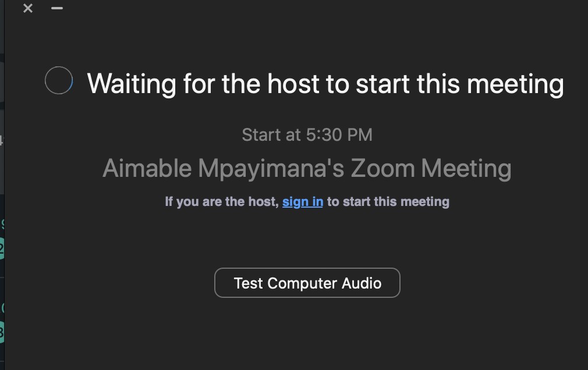This screenshot has height=370, width=588.
Task: Click the upper teal badge at left edge
Action: point(2,248)
